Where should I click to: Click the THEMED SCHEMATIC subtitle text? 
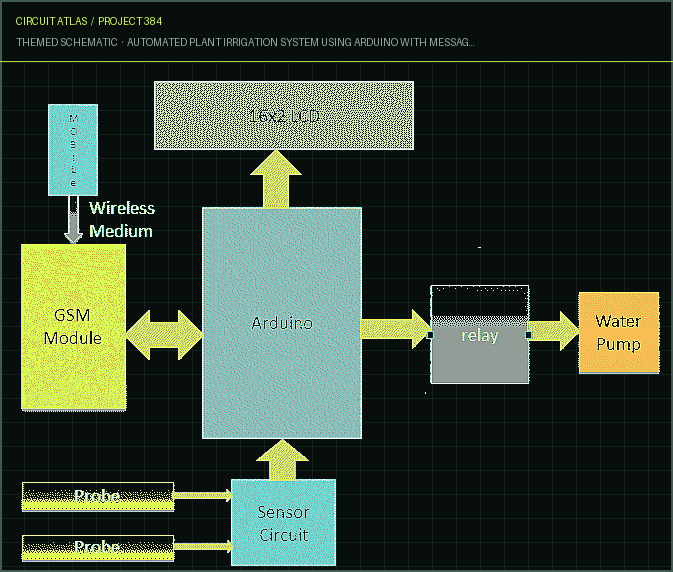coord(245,42)
